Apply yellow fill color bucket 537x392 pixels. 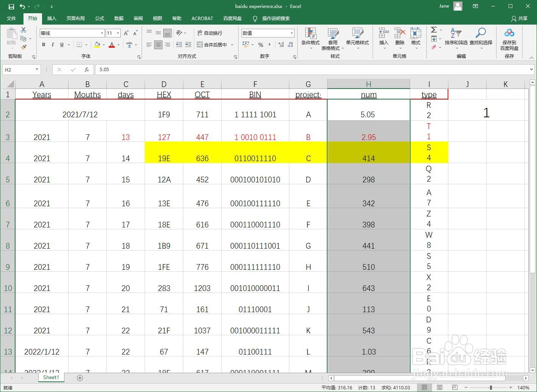click(x=97, y=45)
